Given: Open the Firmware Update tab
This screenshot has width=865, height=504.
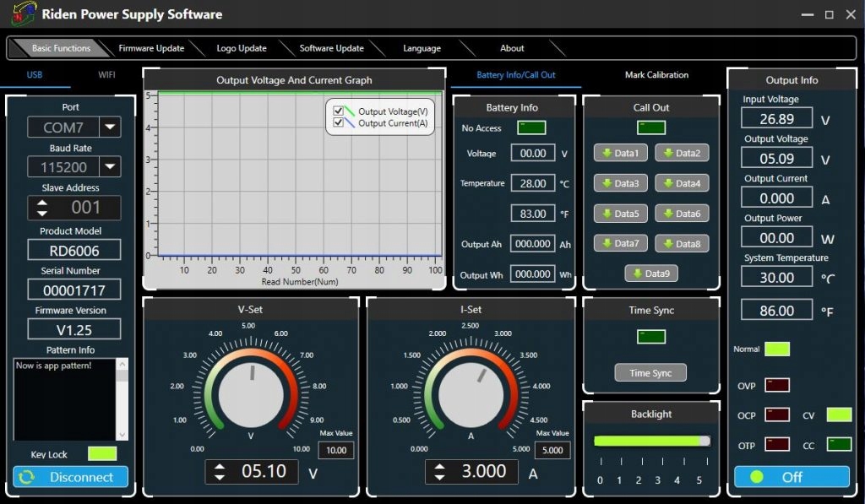Looking at the screenshot, I should [x=151, y=48].
